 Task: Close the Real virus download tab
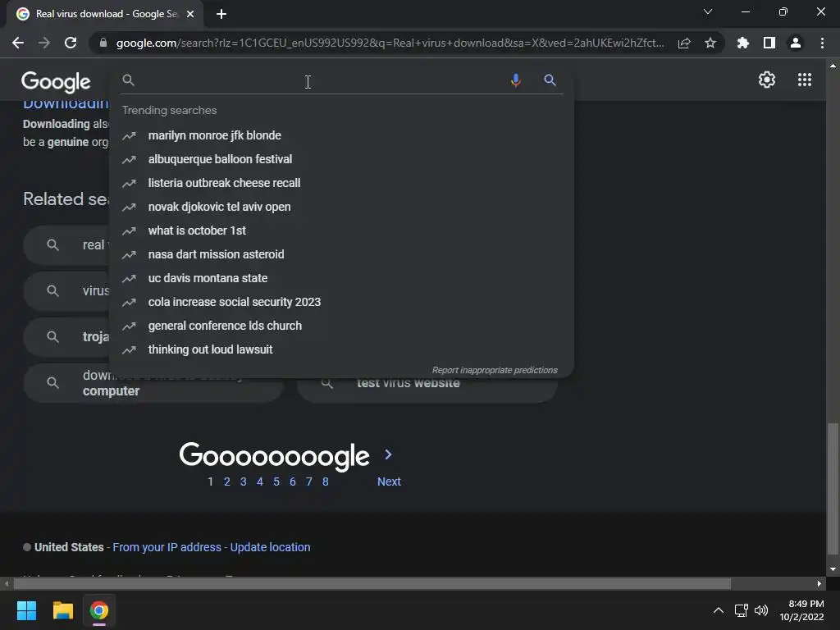(190, 14)
